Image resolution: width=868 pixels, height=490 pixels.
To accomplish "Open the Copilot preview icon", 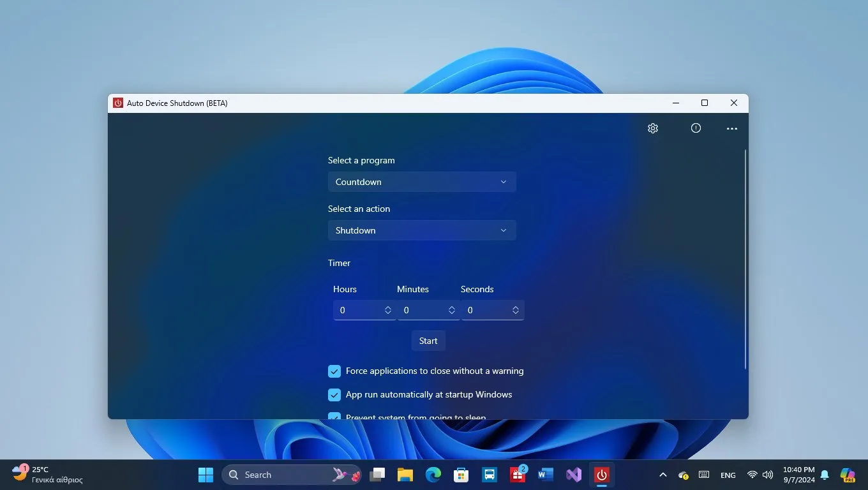I will [x=848, y=475].
